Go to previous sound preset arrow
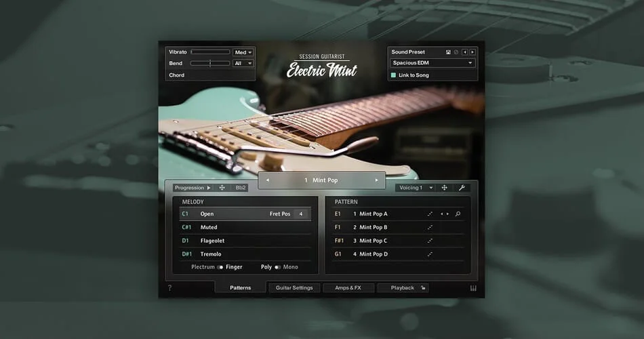 click(465, 52)
